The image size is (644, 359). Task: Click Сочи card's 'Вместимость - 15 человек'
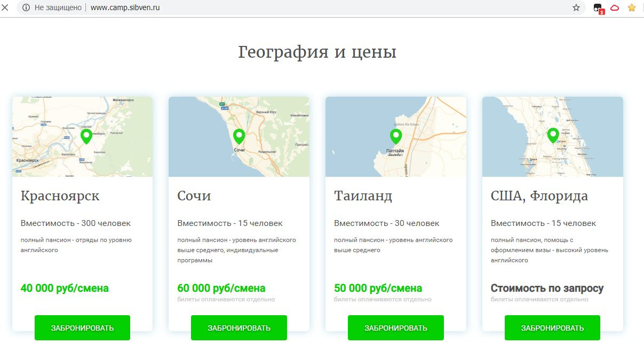pos(230,223)
